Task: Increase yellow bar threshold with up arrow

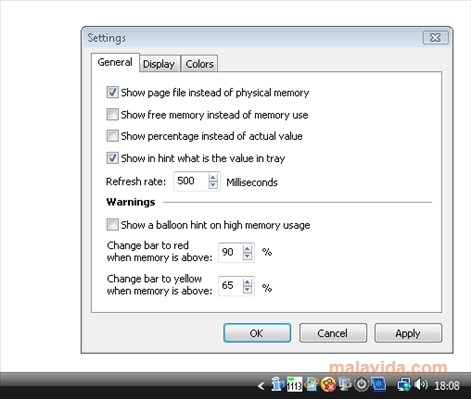Action: pyautogui.click(x=247, y=282)
